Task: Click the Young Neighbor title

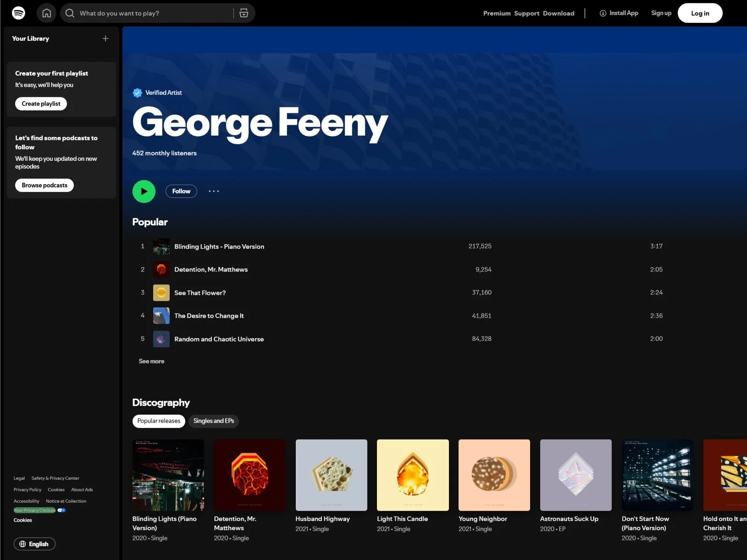Action: point(483,519)
